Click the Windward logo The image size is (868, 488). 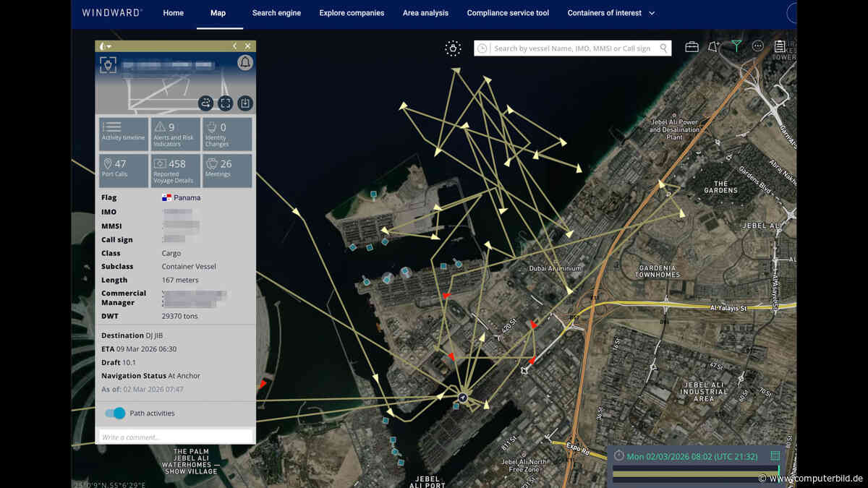112,13
